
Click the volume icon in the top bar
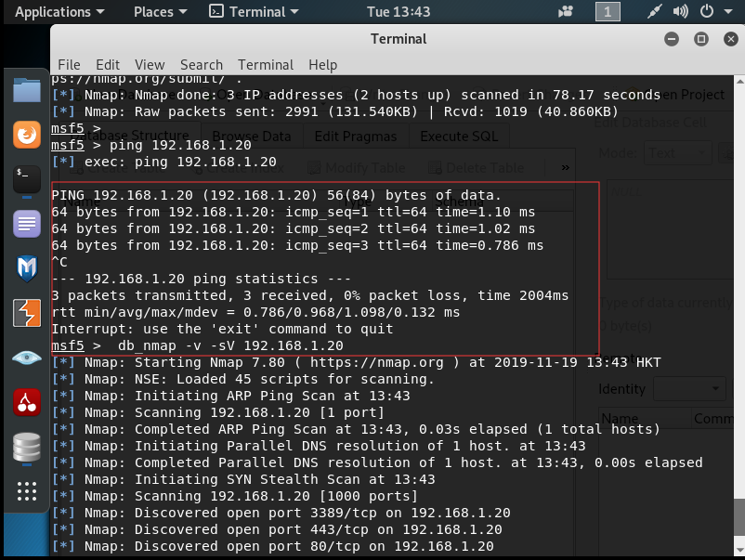681,12
